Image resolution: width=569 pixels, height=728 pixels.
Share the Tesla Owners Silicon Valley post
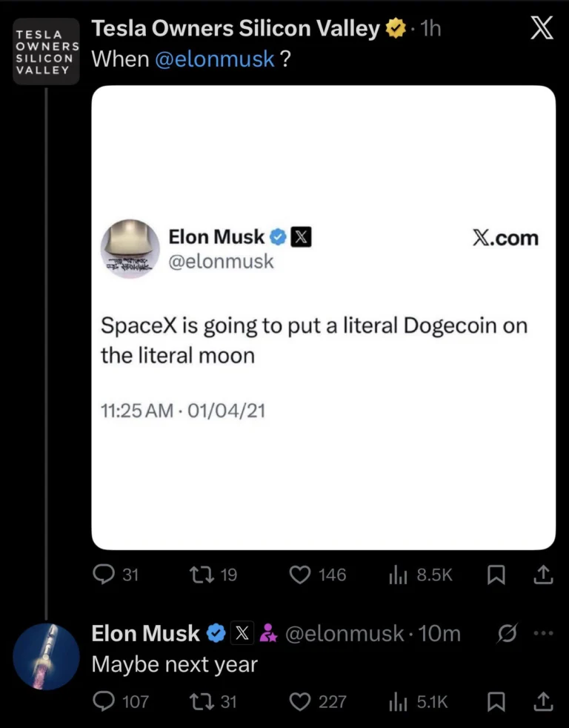point(543,575)
